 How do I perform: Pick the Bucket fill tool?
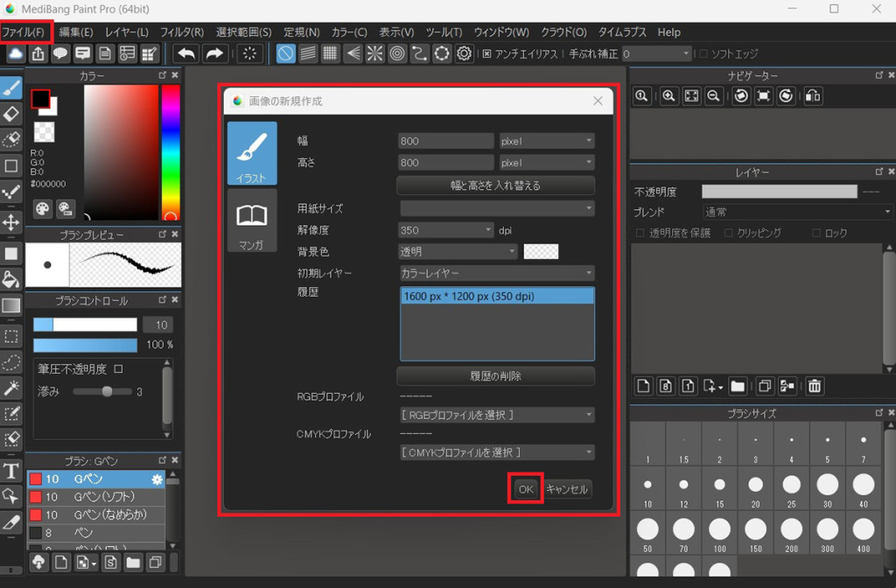pos(11,279)
